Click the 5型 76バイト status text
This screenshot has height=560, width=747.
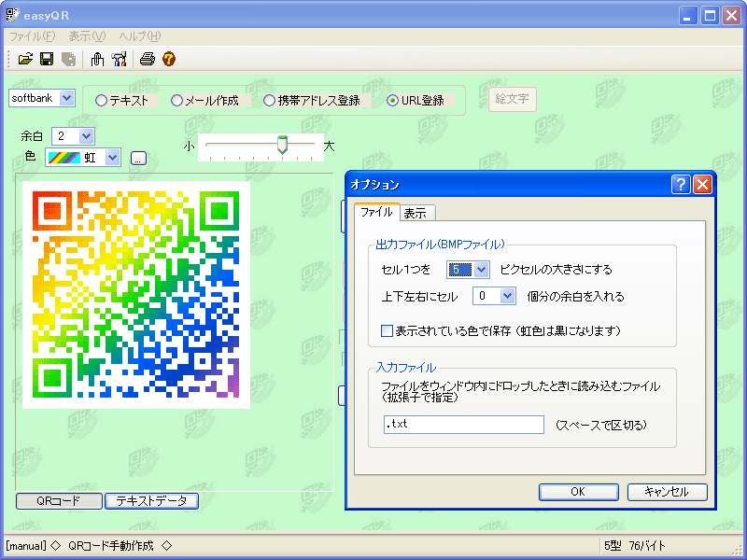635,546
